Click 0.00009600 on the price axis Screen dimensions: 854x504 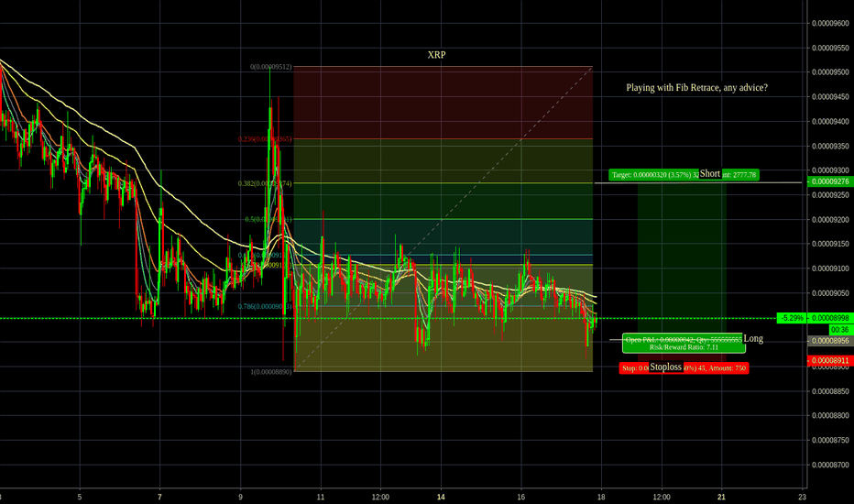point(830,23)
